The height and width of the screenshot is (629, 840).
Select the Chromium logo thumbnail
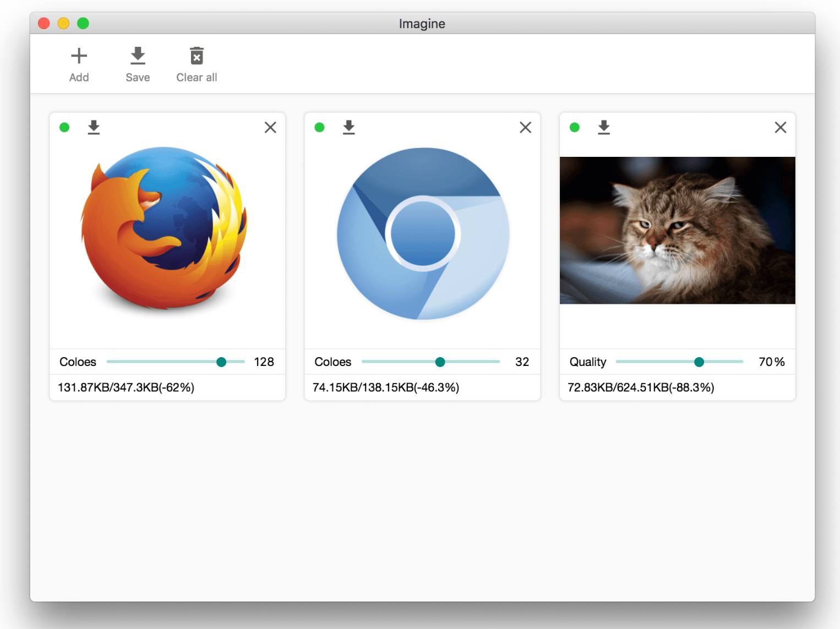point(423,234)
